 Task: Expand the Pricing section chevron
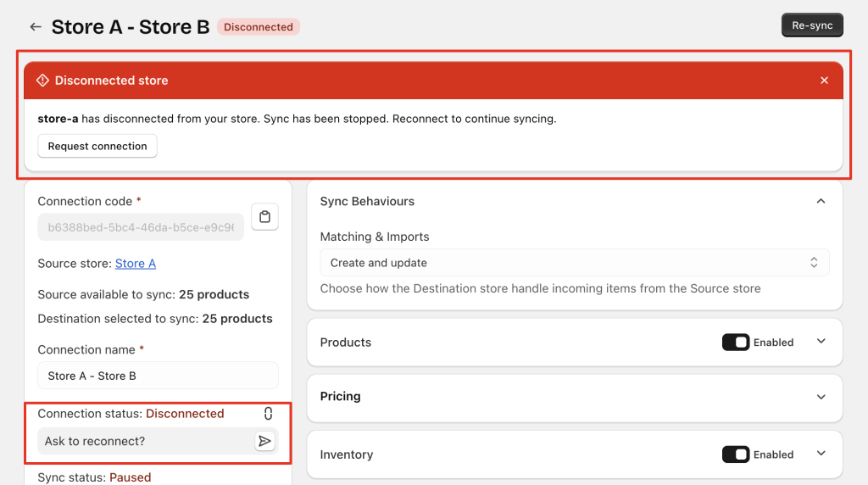point(820,397)
